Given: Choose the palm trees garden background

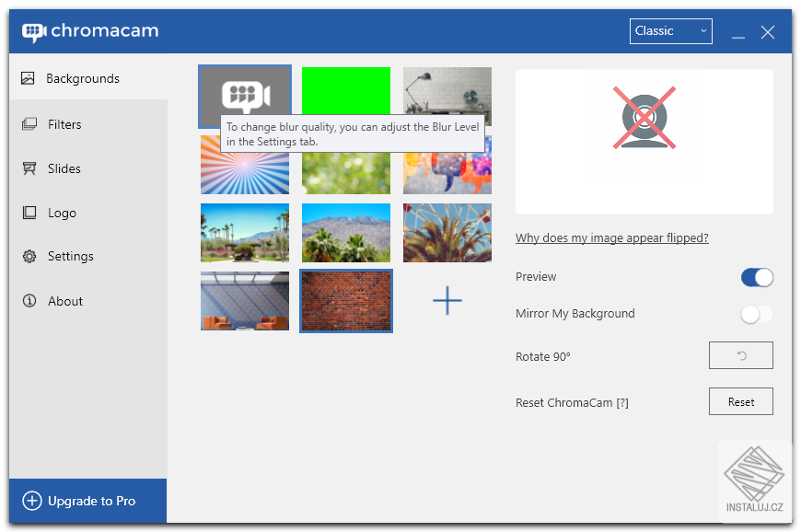Looking at the screenshot, I should (x=245, y=233).
